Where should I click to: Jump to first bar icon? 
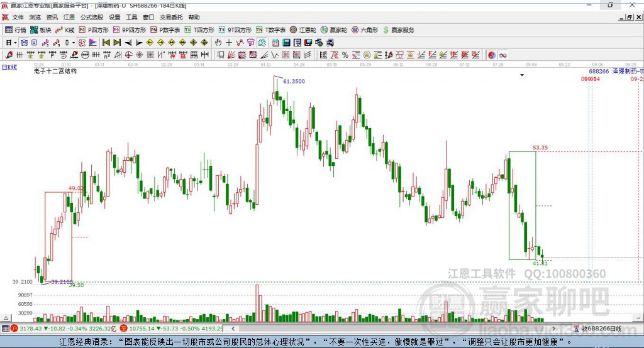106,43
